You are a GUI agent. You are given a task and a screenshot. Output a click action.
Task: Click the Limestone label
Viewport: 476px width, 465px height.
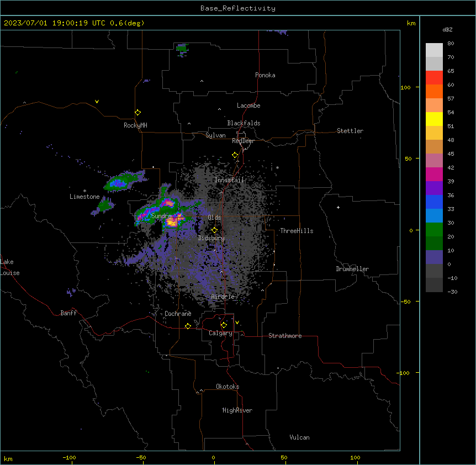point(84,197)
